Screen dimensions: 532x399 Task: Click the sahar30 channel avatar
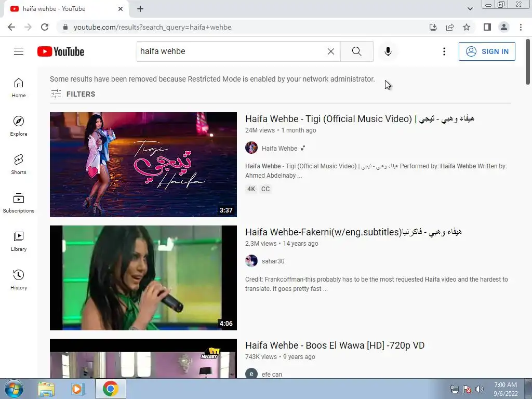(x=251, y=261)
